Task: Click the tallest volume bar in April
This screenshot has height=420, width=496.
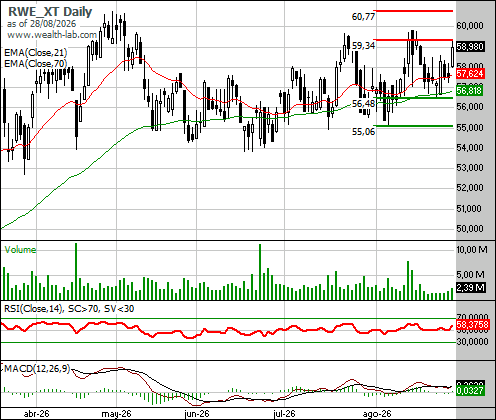Action: 76,271
